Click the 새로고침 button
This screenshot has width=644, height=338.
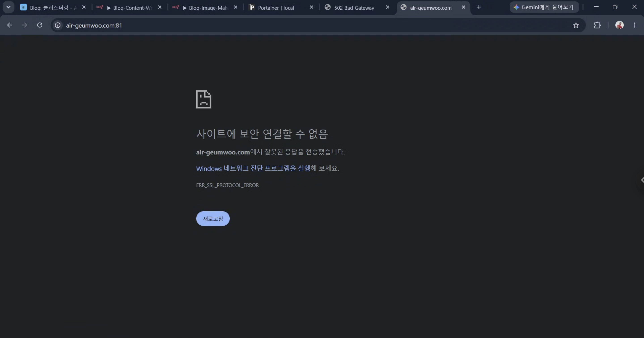pyautogui.click(x=213, y=219)
